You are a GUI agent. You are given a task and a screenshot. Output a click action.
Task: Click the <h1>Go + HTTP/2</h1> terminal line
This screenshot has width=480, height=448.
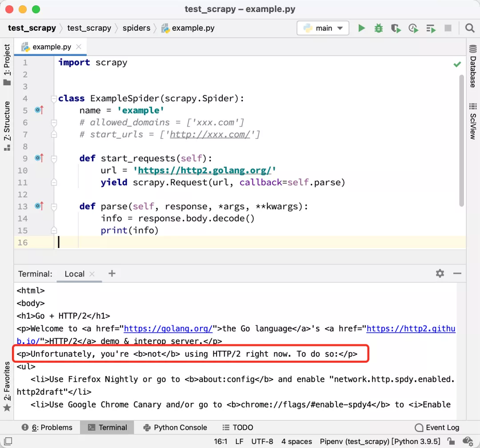point(64,316)
